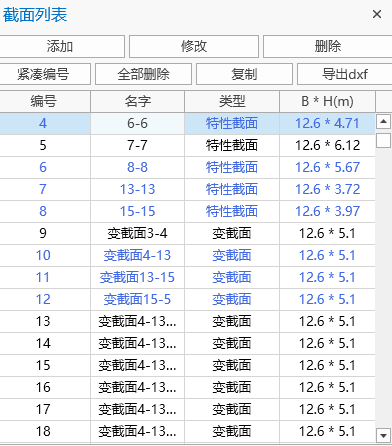Click 变截面 type cell in row 12

point(232,299)
